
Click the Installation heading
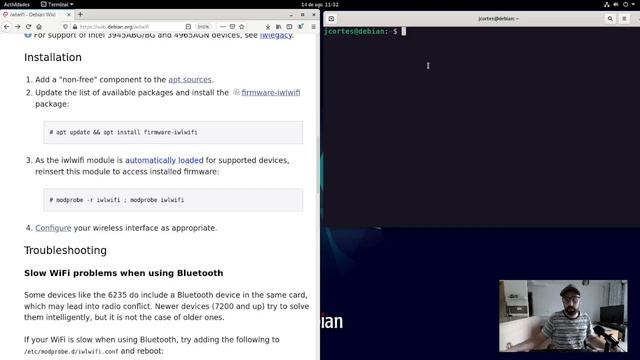(53, 57)
